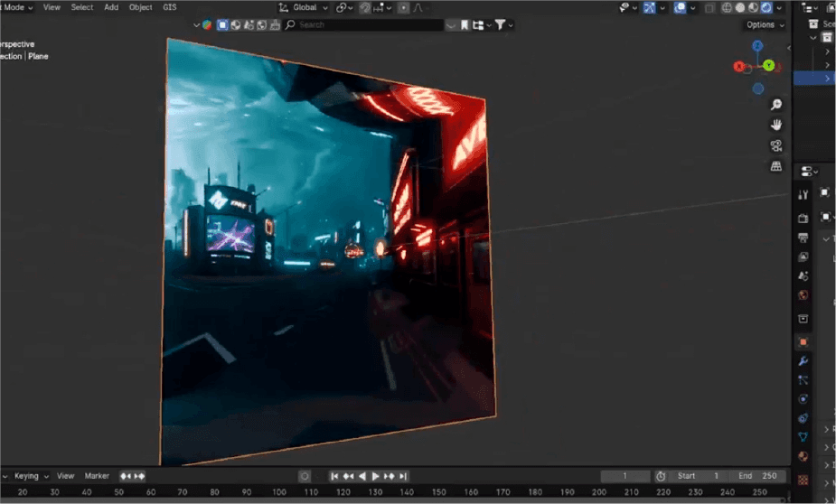Viewport: 836px width, 504px height.
Task: Jump to next keyframe
Action: pos(390,476)
